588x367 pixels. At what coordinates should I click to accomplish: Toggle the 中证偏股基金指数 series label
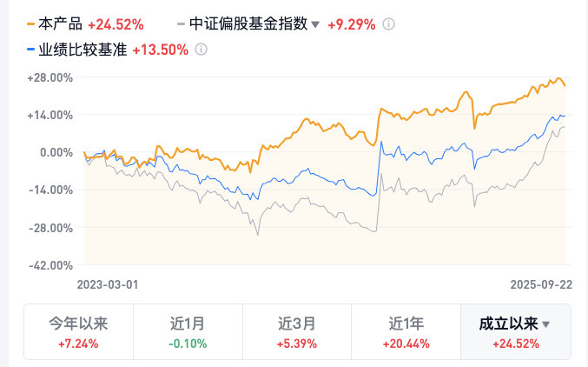[x=248, y=24]
